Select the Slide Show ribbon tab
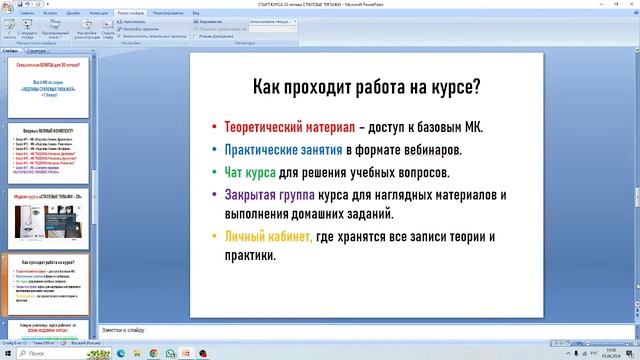Viewport: 640px width, 360px height. (131, 13)
